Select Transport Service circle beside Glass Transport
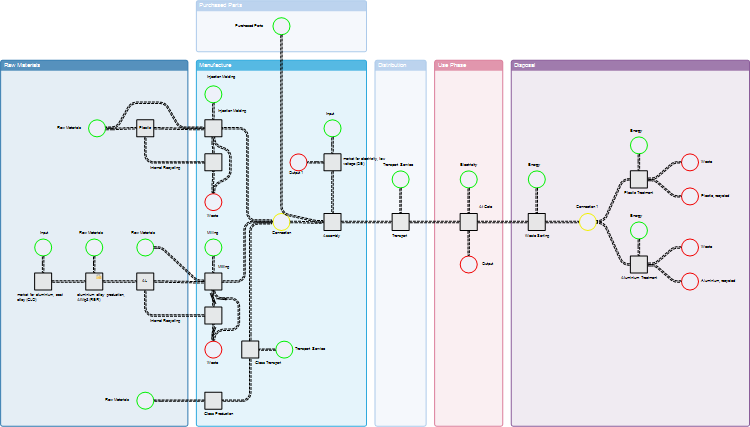The image size is (750, 427). pyautogui.click(x=284, y=350)
